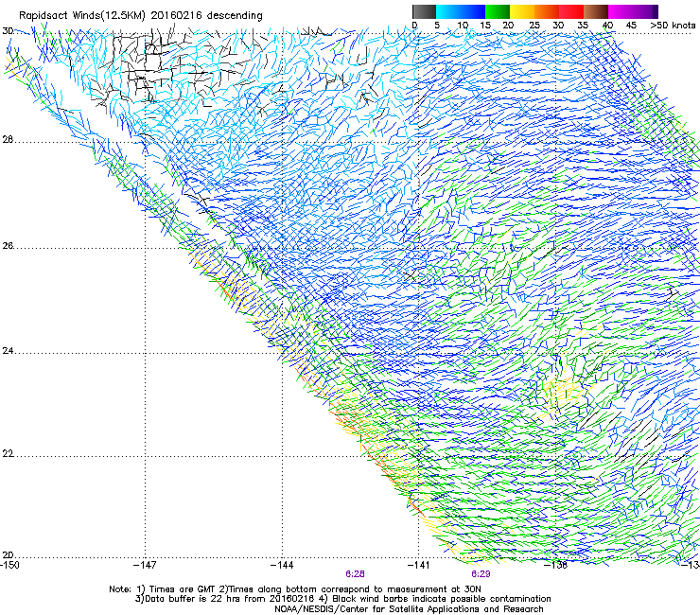Screen dimensions: 700x615
Task: Click the latitude label '22' on left axis
Action: [x=8, y=454]
